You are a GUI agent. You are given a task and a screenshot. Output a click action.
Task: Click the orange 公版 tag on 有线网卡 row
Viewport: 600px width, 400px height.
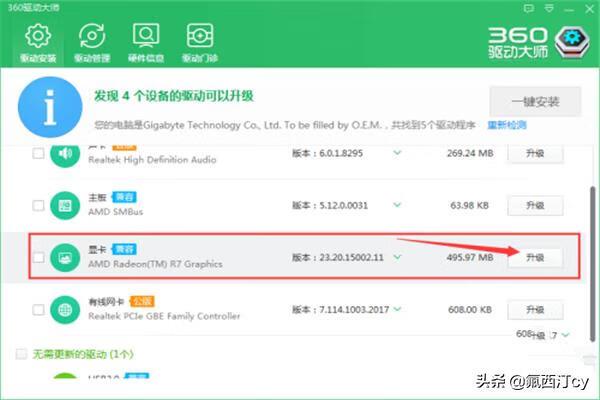point(142,302)
